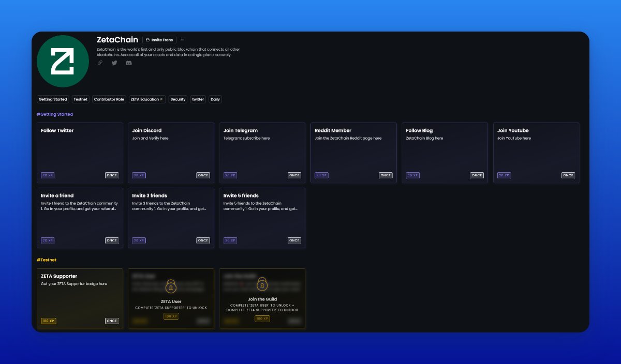Click the 20 XP badge on Reddit Member

tap(321, 175)
